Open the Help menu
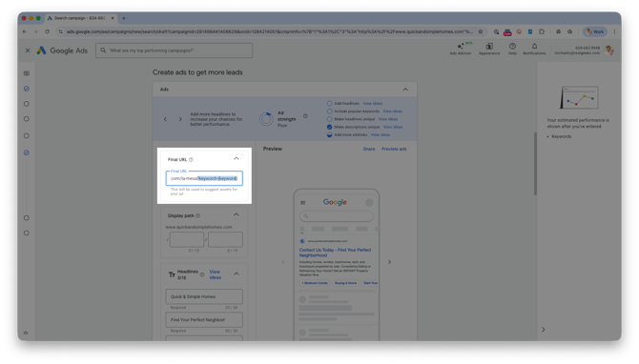639x364 pixels. 512,49
